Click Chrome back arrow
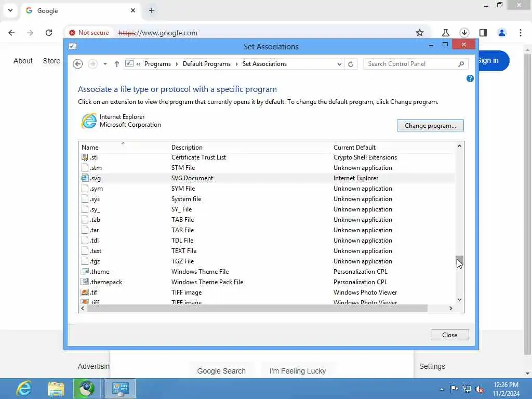This screenshot has width=532, height=399. coord(11,33)
